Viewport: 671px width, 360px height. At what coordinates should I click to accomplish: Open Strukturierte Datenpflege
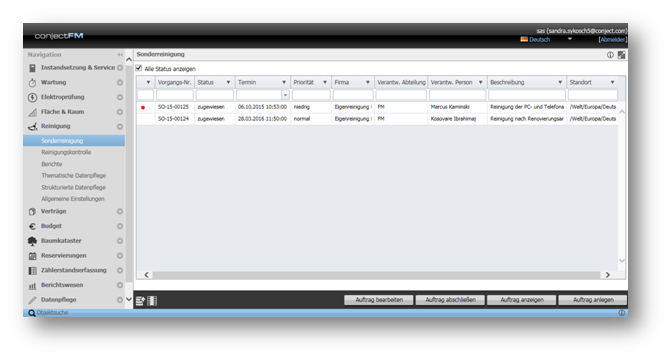pyautogui.click(x=73, y=187)
